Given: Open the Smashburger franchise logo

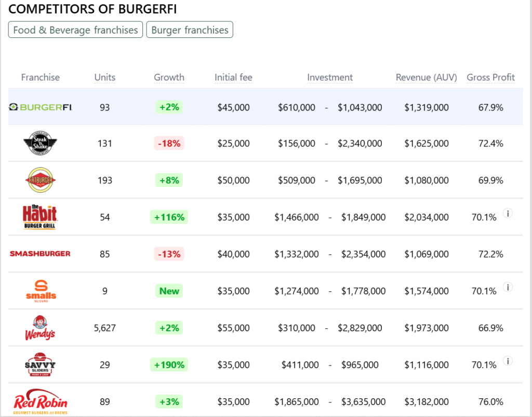Looking at the screenshot, I should click(40, 253).
